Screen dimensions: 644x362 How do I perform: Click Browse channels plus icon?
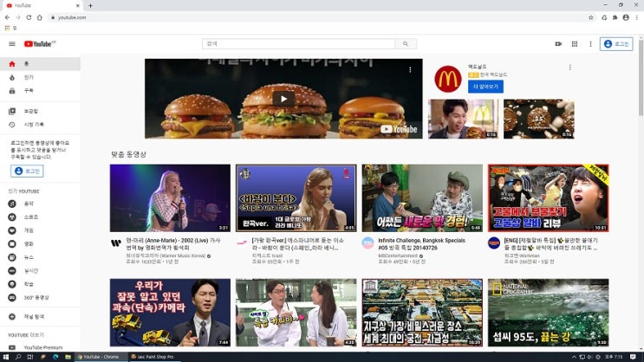12,316
